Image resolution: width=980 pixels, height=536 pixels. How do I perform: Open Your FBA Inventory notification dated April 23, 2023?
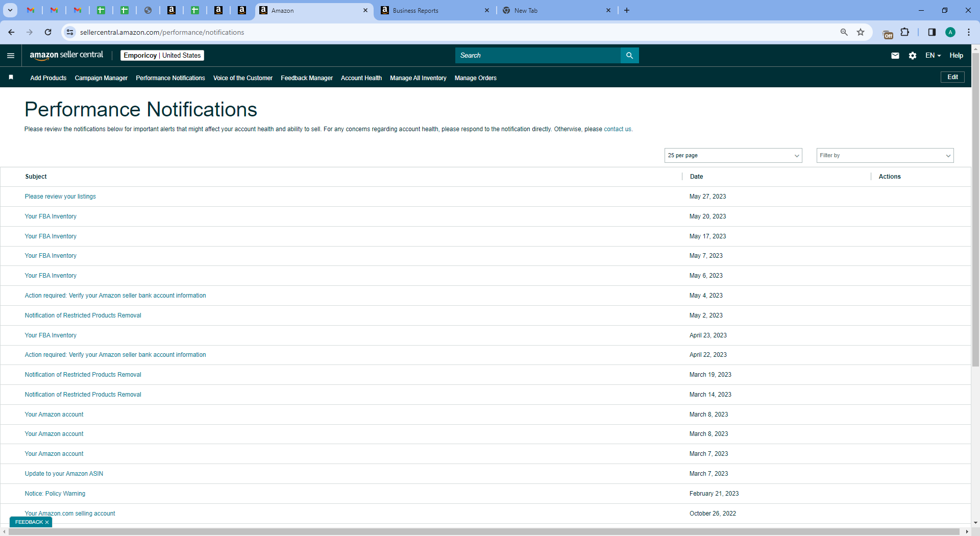pyautogui.click(x=51, y=335)
